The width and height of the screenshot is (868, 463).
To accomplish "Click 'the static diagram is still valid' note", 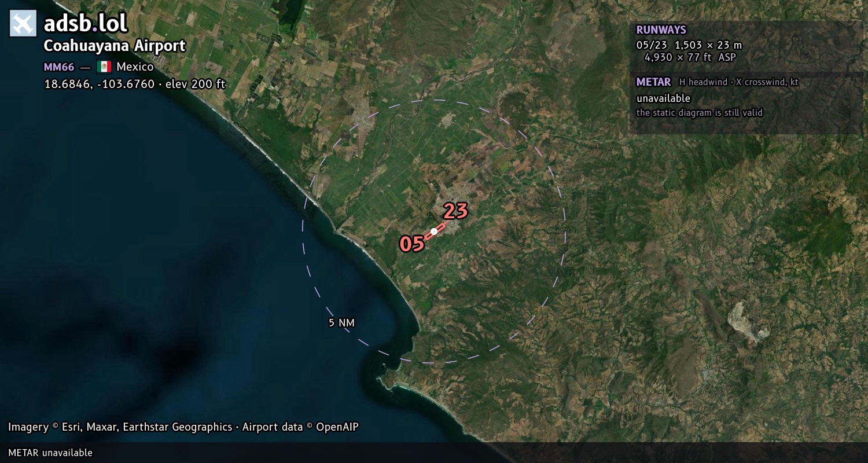I will coord(700,113).
